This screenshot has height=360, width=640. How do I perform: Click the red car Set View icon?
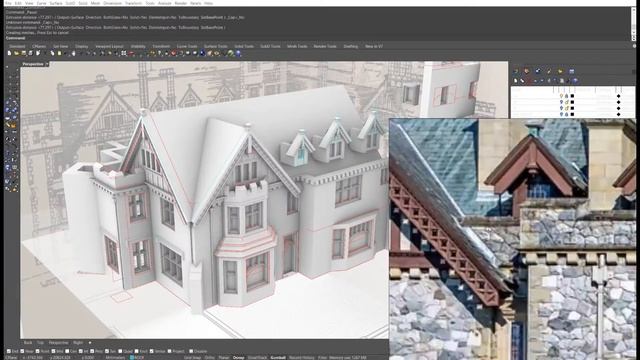coord(131,53)
